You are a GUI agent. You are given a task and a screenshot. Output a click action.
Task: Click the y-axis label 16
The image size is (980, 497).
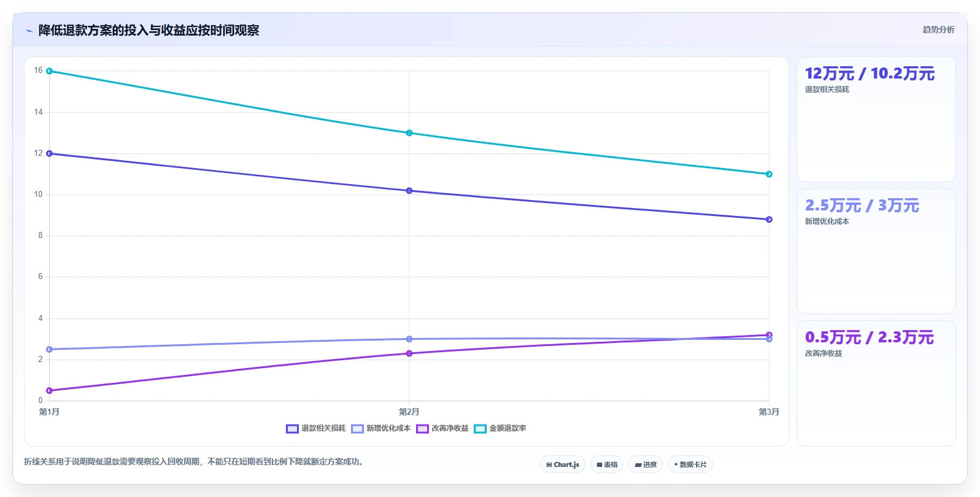[x=38, y=71]
